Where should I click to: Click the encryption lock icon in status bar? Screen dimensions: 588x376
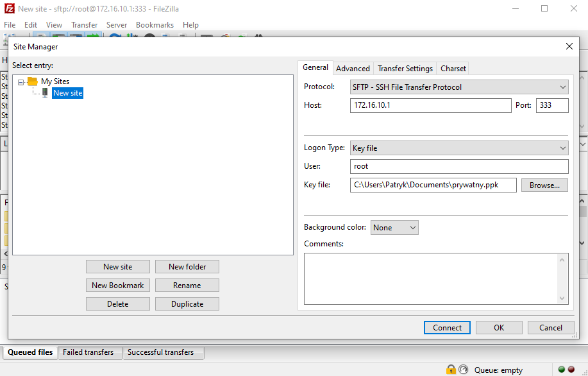(x=451, y=370)
